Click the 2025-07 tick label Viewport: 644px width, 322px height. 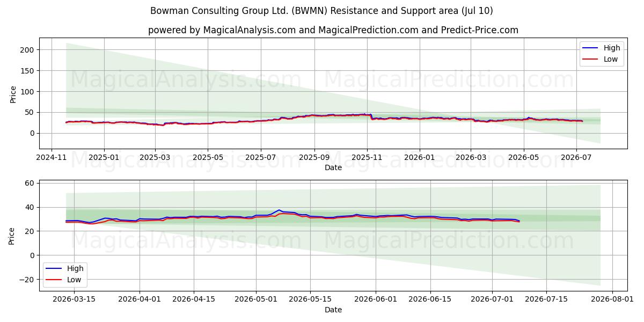click(x=260, y=157)
